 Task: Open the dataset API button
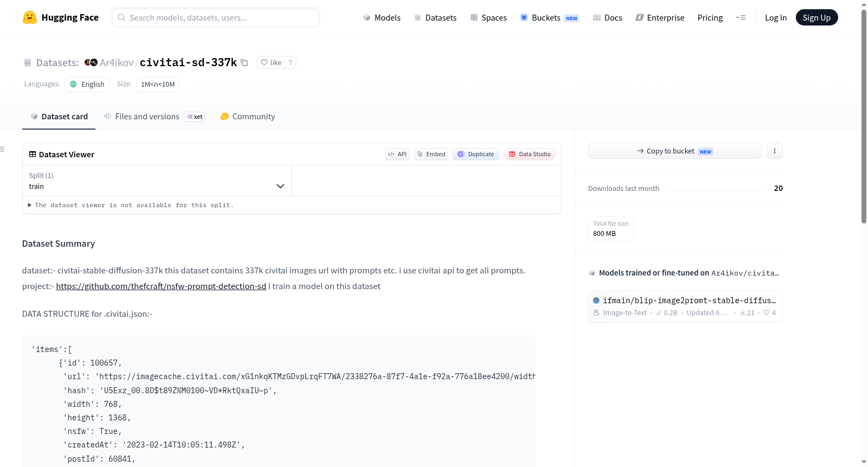[x=397, y=154]
